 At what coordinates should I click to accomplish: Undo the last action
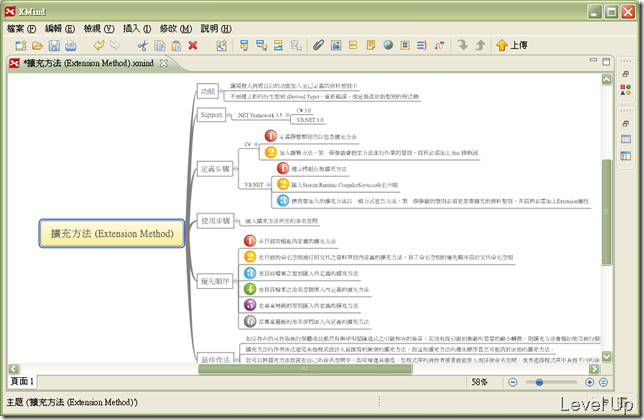point(99,45)
